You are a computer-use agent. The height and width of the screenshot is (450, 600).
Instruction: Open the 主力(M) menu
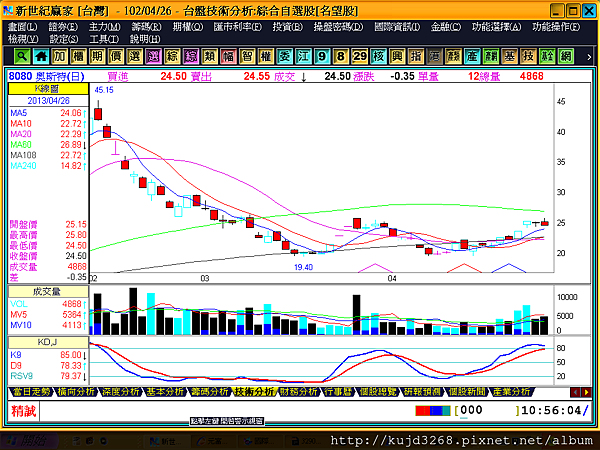coord(104,27)
